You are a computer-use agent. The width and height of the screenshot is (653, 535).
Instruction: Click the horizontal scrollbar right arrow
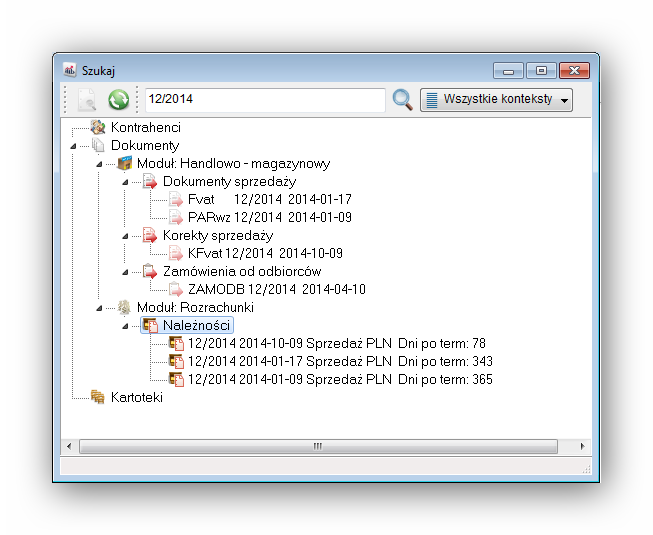tap(582, 446)
